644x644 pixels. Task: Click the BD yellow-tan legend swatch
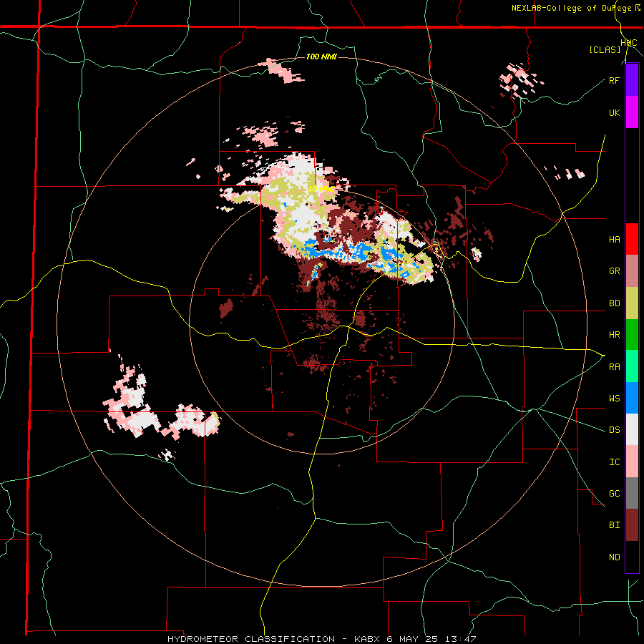(x=632, y=303)
